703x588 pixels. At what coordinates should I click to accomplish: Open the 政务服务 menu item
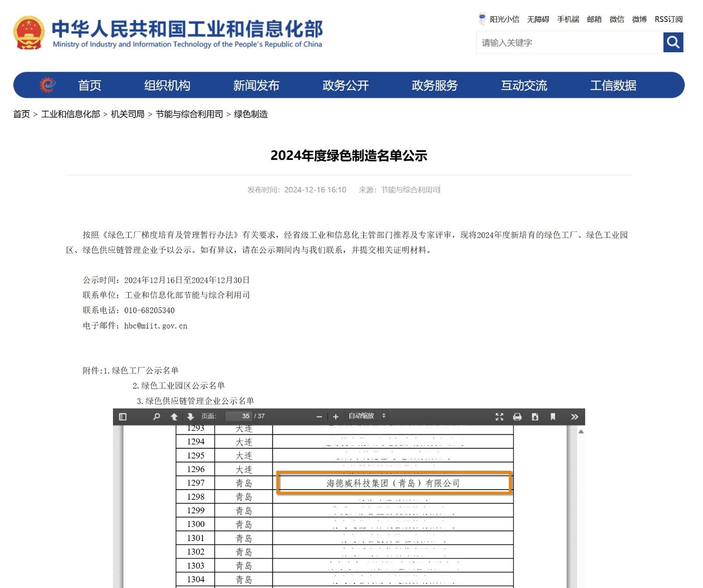[x=435, y=86]
